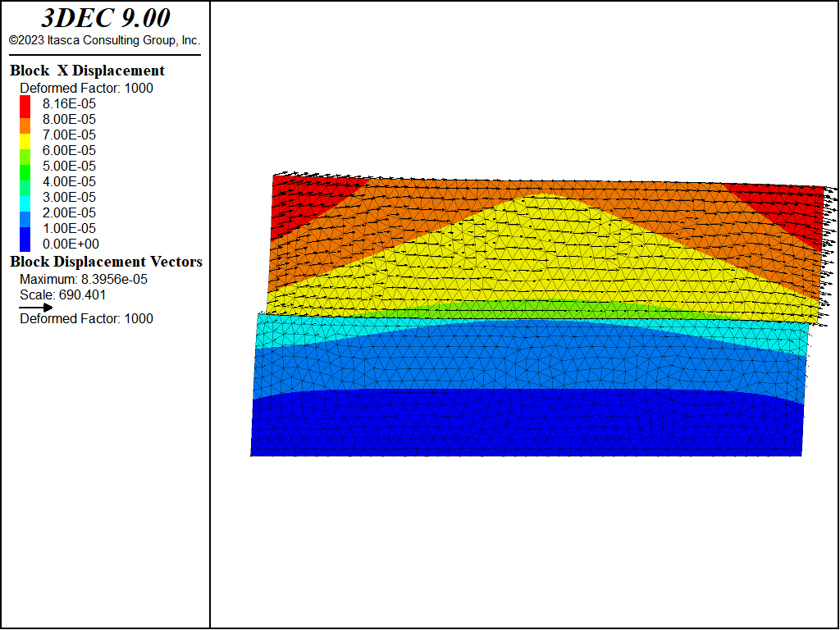This screenshot has height=630, width=840.
Task: Select the Block X Displacement heading
Action: point(87,71)
